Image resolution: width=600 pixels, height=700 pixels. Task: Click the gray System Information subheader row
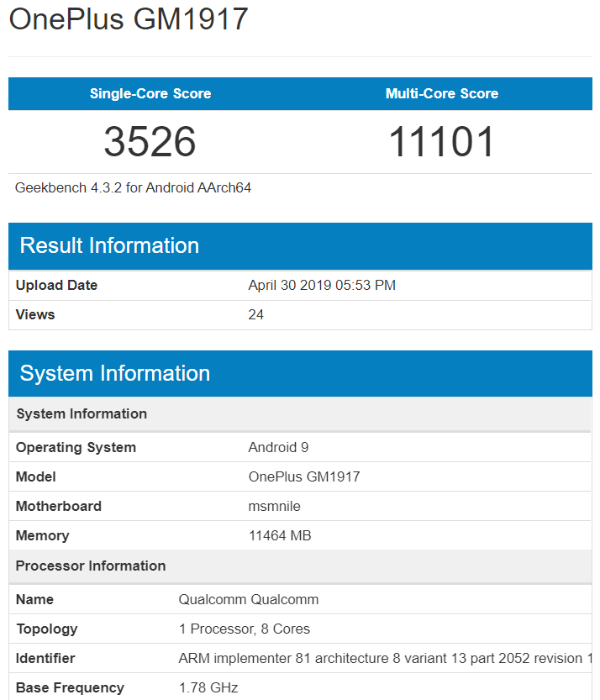300,413
